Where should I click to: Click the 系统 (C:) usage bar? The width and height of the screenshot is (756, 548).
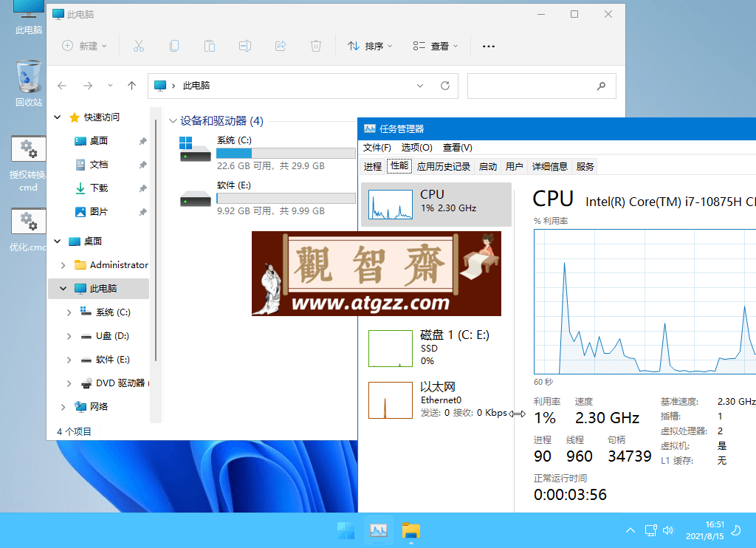click(286, 154)
